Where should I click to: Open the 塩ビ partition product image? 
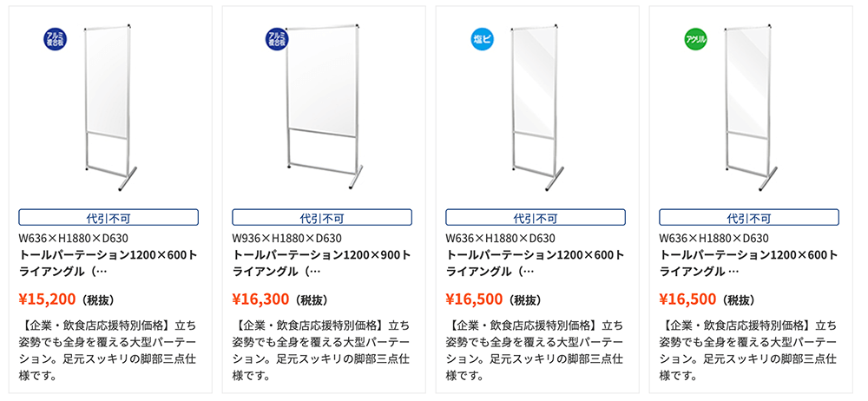click(x=536, y=108)
